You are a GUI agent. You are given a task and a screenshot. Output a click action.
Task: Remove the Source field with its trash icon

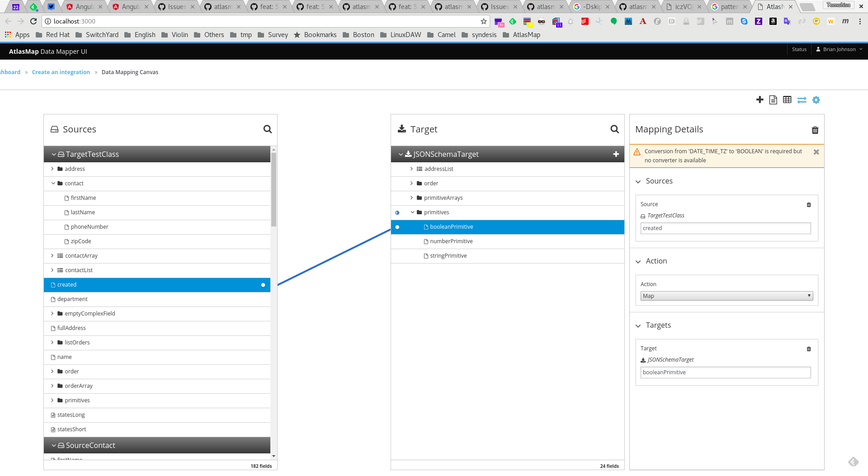809,205
